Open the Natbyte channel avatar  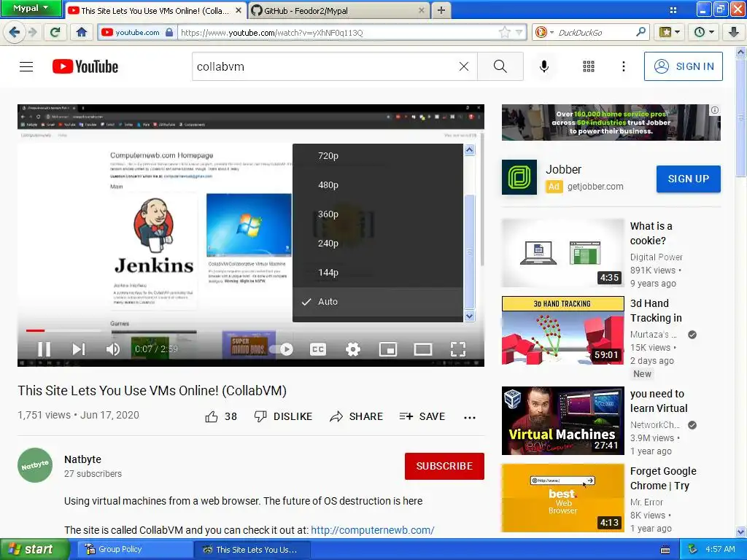[x=35, y=465]
